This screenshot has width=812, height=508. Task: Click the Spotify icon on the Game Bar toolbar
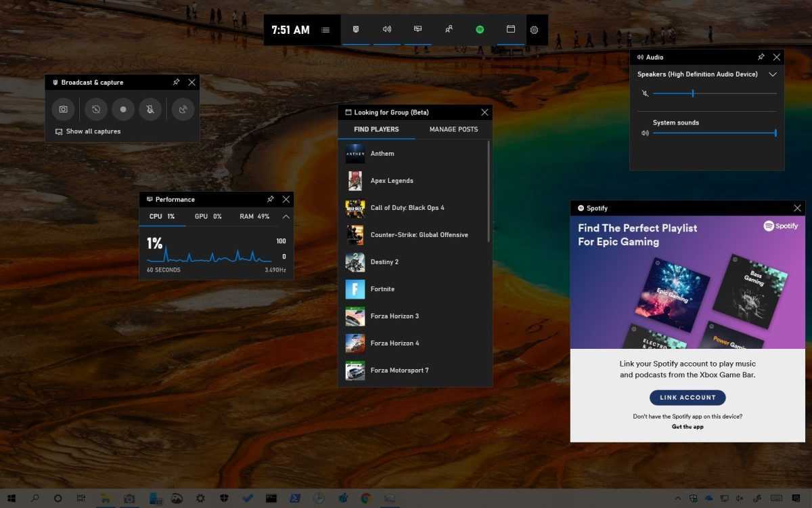click(480, 29)
